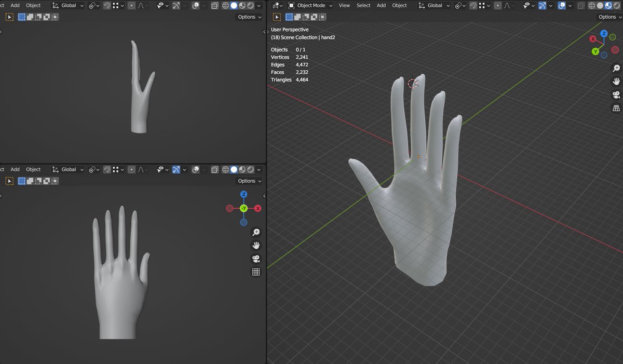Toggle X-ray in right viewport header
623x364 pixels.
580,5
